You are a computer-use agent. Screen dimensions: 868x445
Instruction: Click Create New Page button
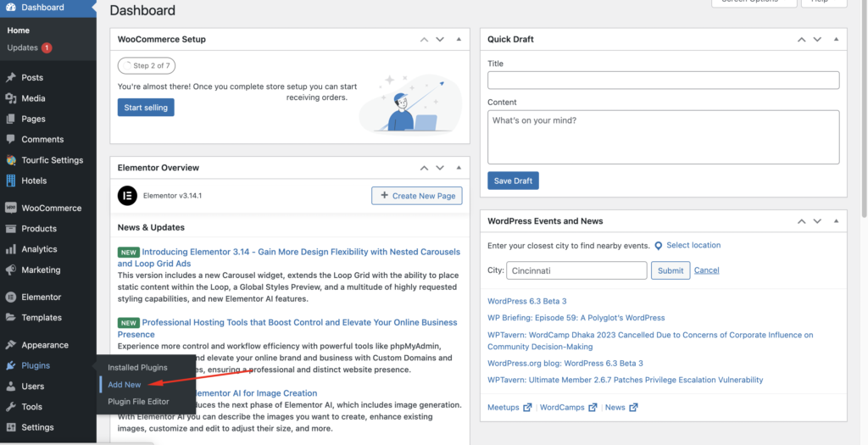417,196
